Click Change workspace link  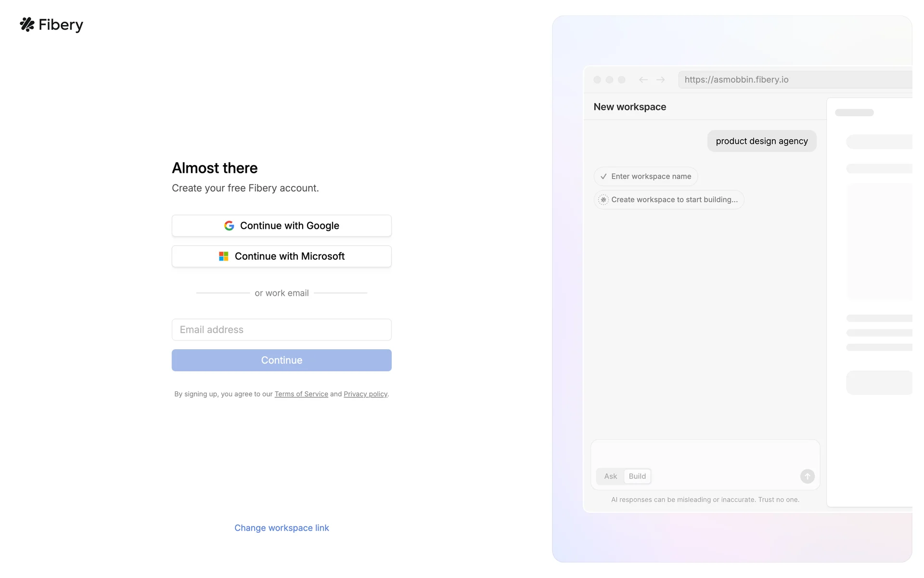coord(282,528)
